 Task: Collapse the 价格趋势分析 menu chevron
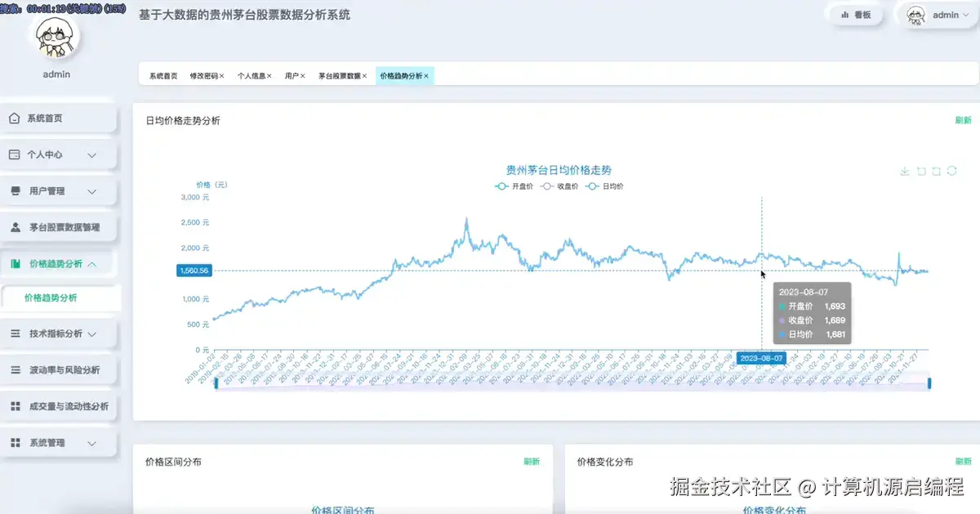pos(92,264)
